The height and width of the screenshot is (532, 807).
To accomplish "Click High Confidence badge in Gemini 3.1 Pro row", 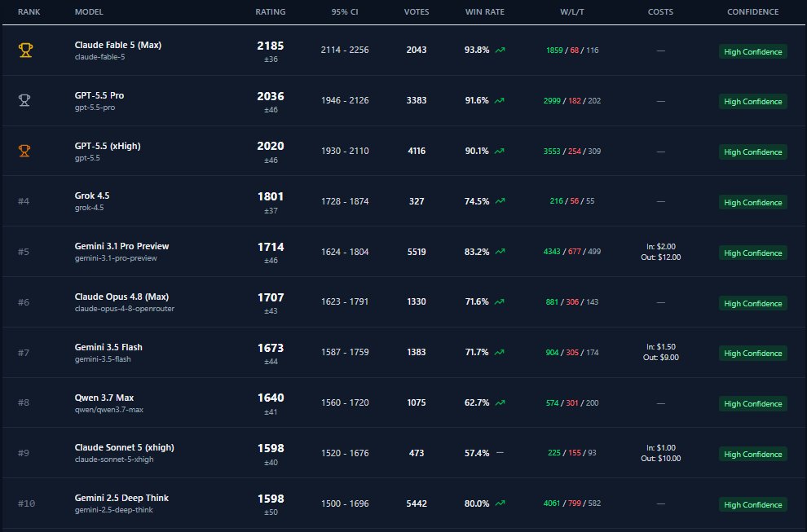I will pyautogui.click(x=753, y=253).
